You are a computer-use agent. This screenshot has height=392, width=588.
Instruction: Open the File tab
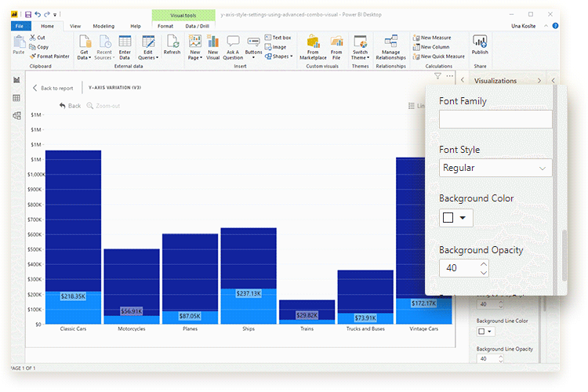[x=20, y=26]
